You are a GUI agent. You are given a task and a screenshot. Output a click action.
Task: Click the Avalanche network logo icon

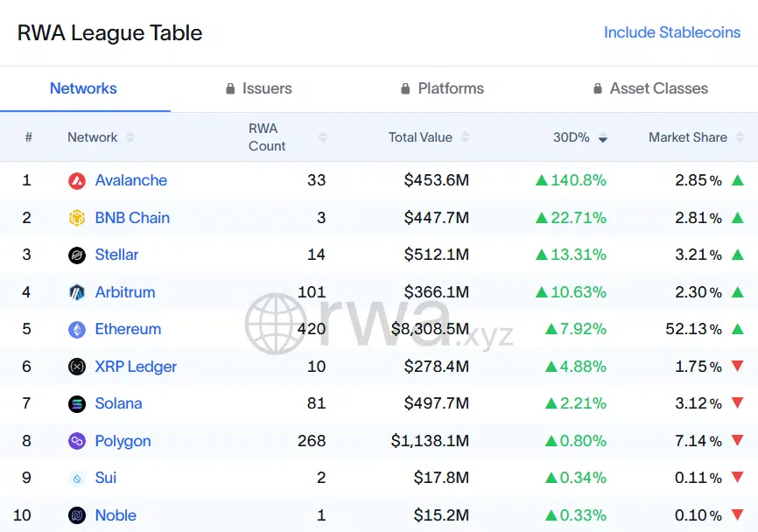pyautogui.click(x=77, y=181)
